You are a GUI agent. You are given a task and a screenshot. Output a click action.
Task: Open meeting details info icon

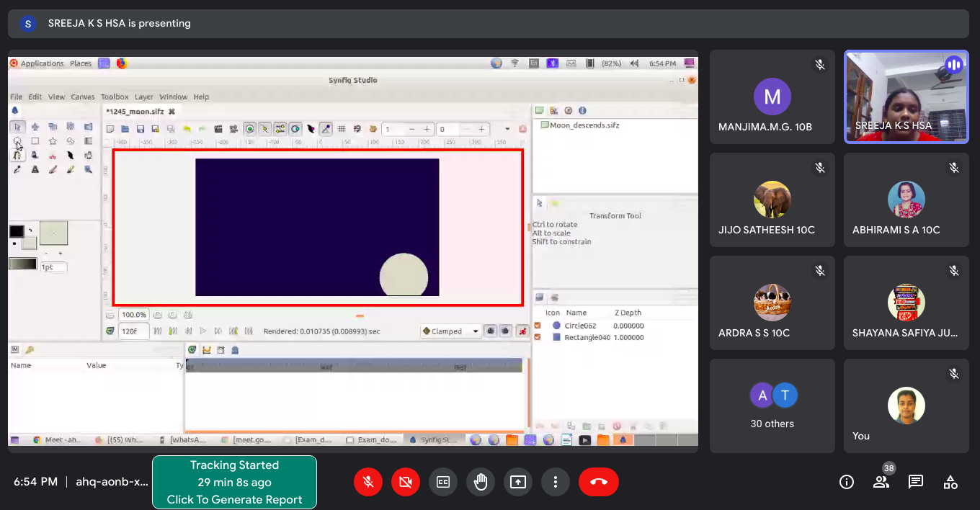[x=847, y=482]
